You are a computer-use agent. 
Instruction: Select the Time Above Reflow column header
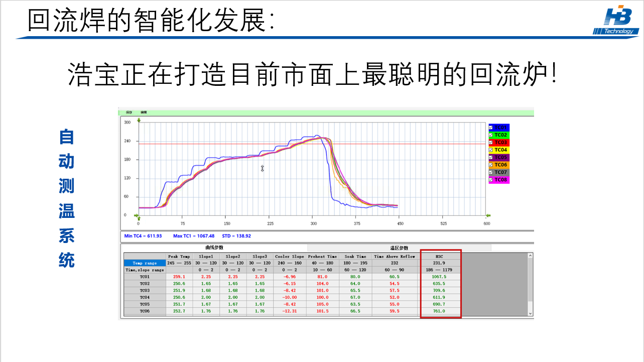coord(395,257)
